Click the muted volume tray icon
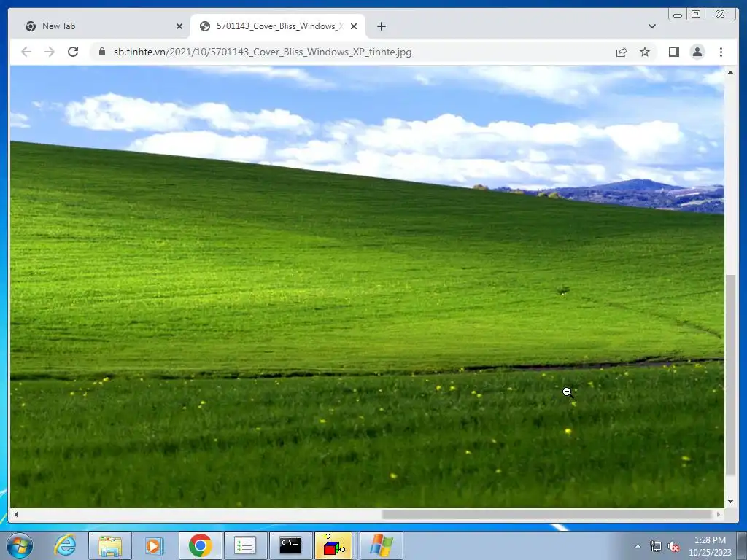The height and width of the screenshot is (560, 747). click(x=673, y=546)
